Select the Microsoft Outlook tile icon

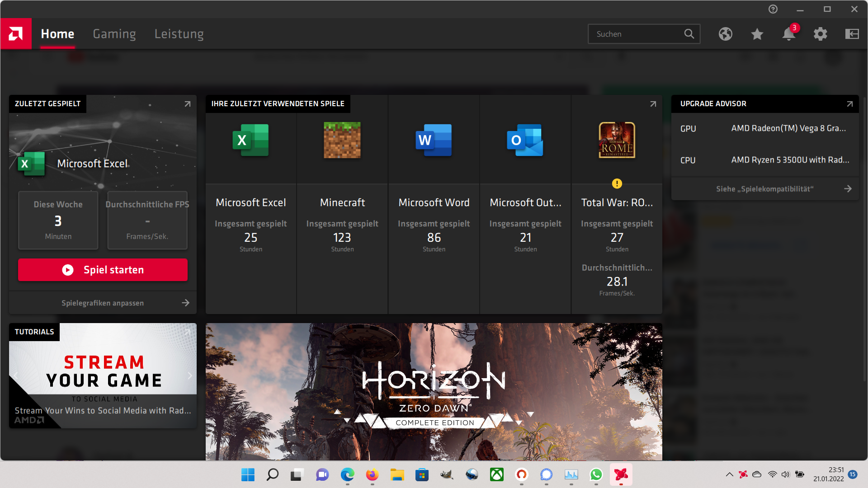coord(525,140)
